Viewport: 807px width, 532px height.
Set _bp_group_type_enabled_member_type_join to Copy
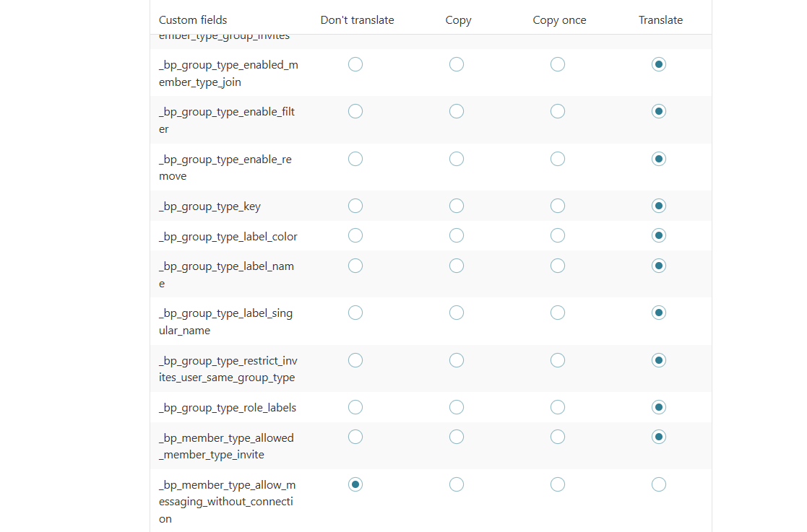pos(457,64)
